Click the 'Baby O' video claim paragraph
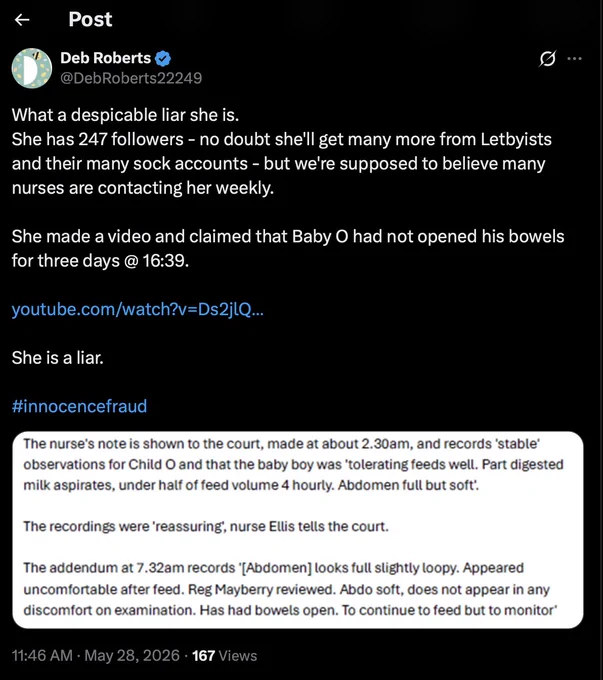Viewport: 603px width, 680px height. coord(288,248)
